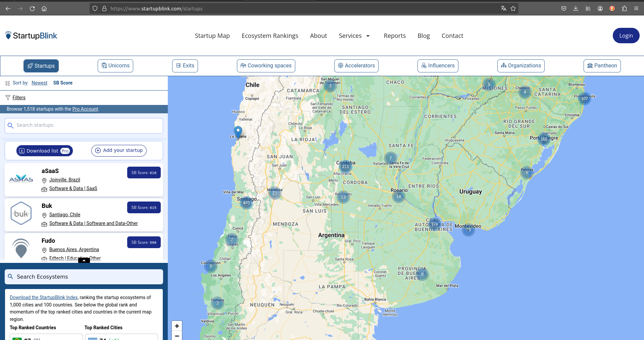
Task: Sort startups by Newest
Action: pyautogui.click(x=39, y=83)
